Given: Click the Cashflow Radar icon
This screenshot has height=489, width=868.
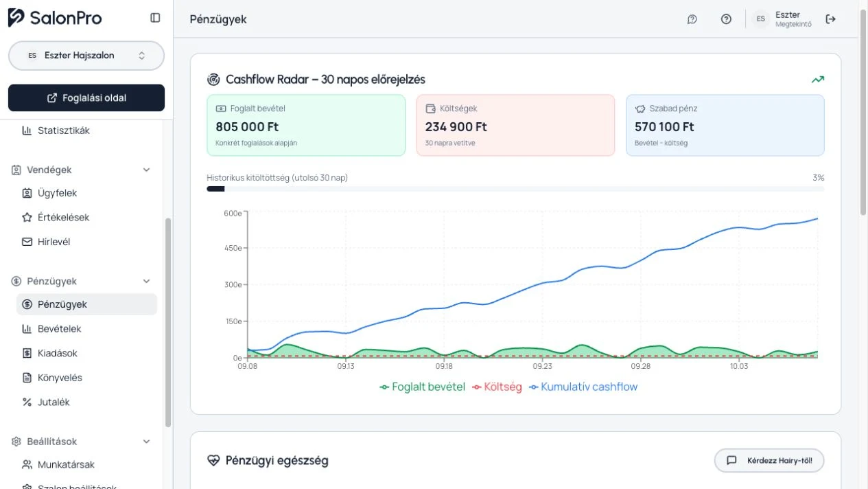Looking at the screenshot, I should [213, 80].
